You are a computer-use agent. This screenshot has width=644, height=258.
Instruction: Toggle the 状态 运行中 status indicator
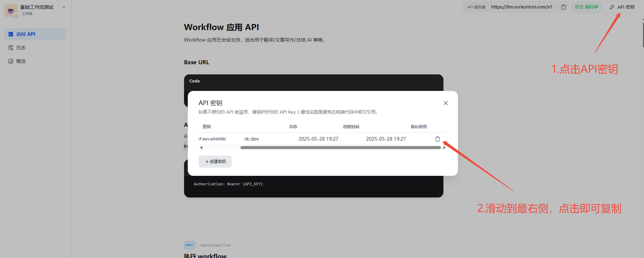586,7
